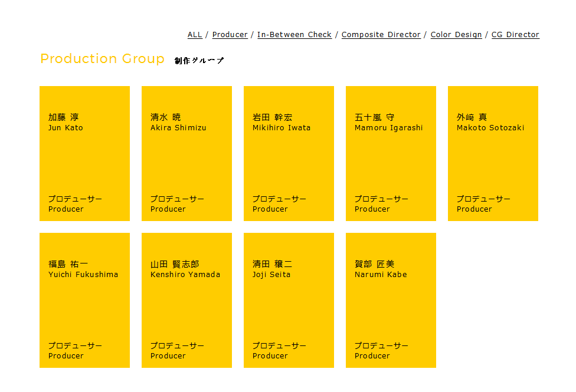Open Joji Seita's card
Screen dimensions: 576x392
click(289, 300)
